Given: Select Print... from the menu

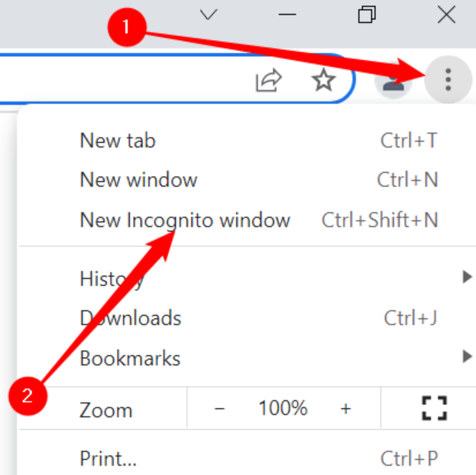Looking at the screenshot, I should coord(108,459).
